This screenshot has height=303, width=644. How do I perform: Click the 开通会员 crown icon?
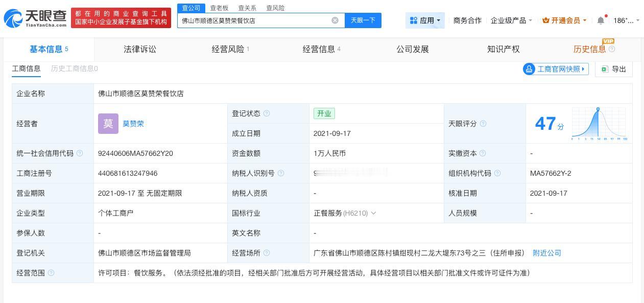[546, 20]
